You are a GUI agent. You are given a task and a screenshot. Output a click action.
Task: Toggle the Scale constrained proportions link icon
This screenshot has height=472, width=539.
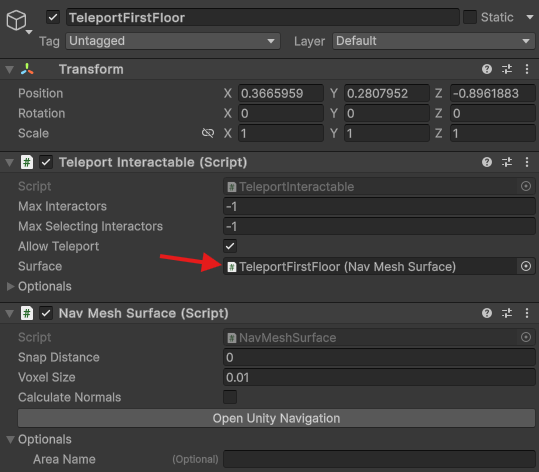point(208,133)
